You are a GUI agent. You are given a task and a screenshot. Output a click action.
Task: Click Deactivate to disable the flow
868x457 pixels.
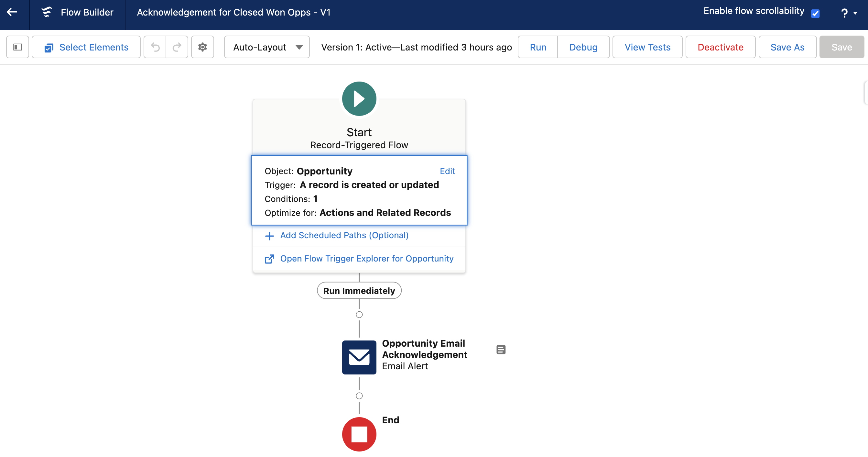720,47
